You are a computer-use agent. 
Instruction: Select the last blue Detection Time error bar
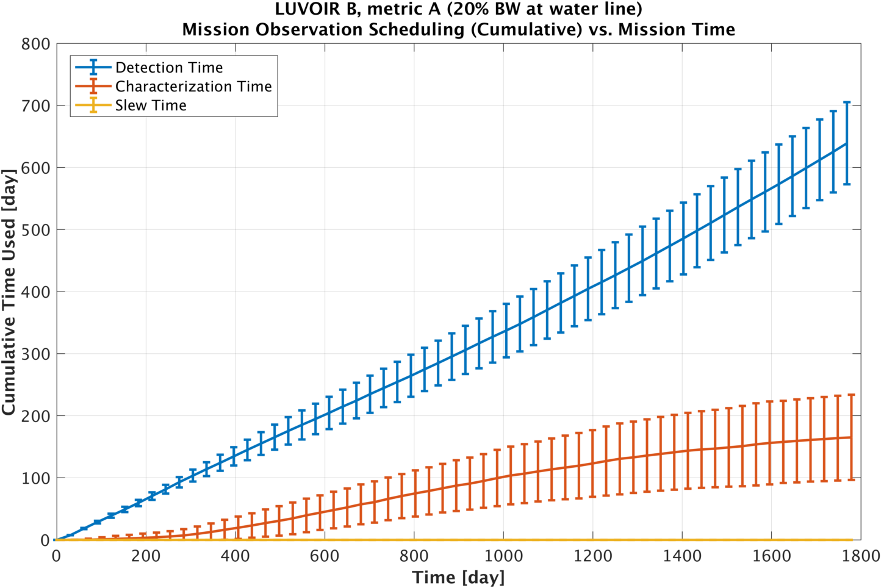click(847, 143)
